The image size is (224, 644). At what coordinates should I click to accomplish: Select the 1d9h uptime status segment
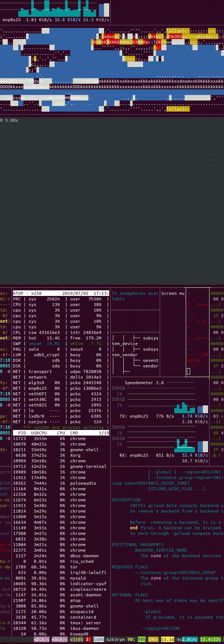point(98,640)
